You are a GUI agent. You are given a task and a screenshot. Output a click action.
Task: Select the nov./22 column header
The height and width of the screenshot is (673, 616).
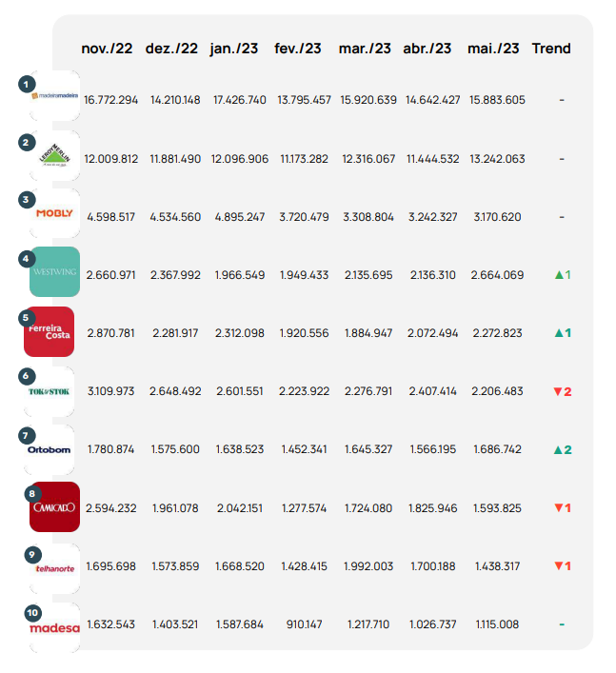pyautogui.click(x=107, y=49)
